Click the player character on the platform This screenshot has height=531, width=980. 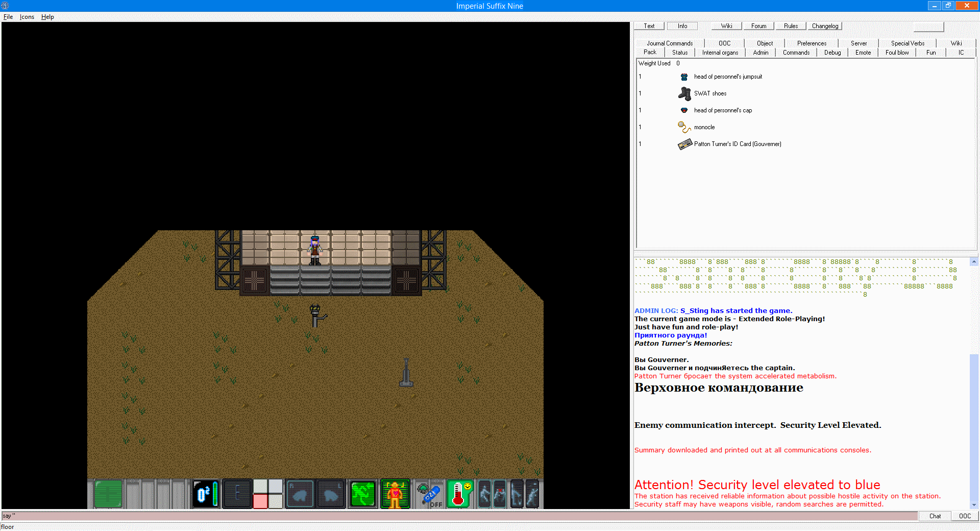(x=315, y=250)
